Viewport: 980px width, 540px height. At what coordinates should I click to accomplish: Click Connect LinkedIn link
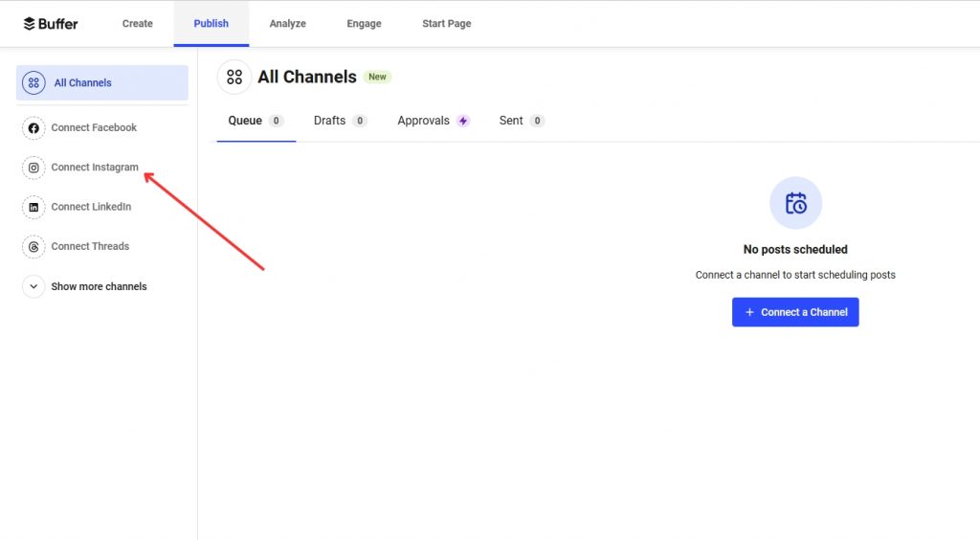click(x=91, y=207)
